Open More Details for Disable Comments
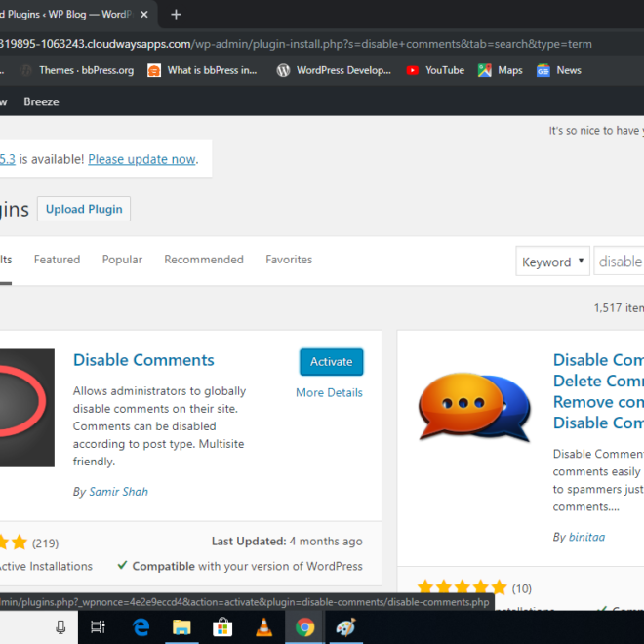 point(329,392)
